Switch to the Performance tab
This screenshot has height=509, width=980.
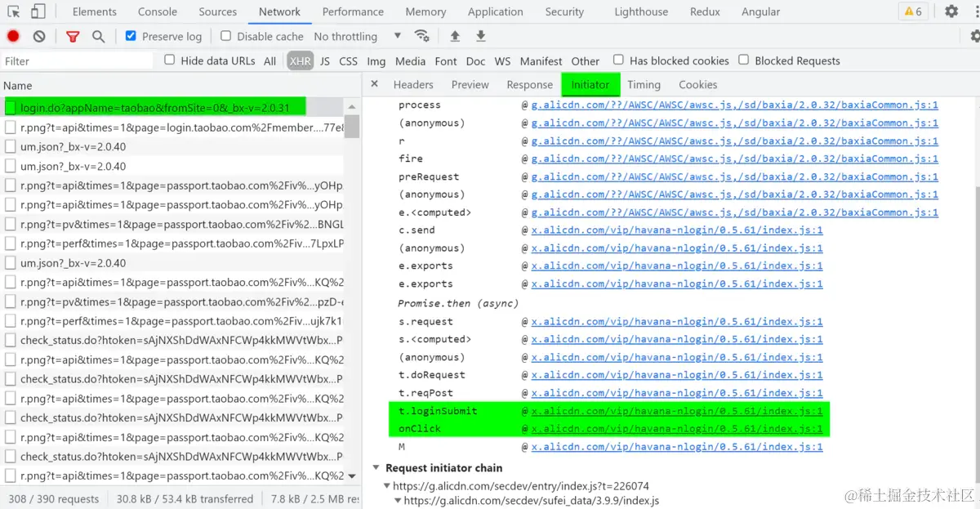tap(353, 11)
